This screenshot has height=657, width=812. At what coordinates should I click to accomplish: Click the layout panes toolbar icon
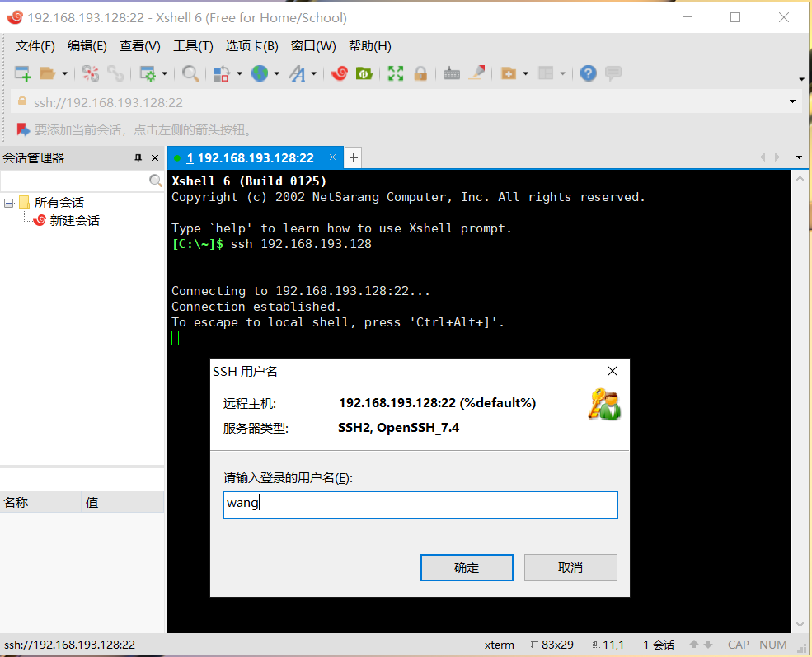(546, 73)
